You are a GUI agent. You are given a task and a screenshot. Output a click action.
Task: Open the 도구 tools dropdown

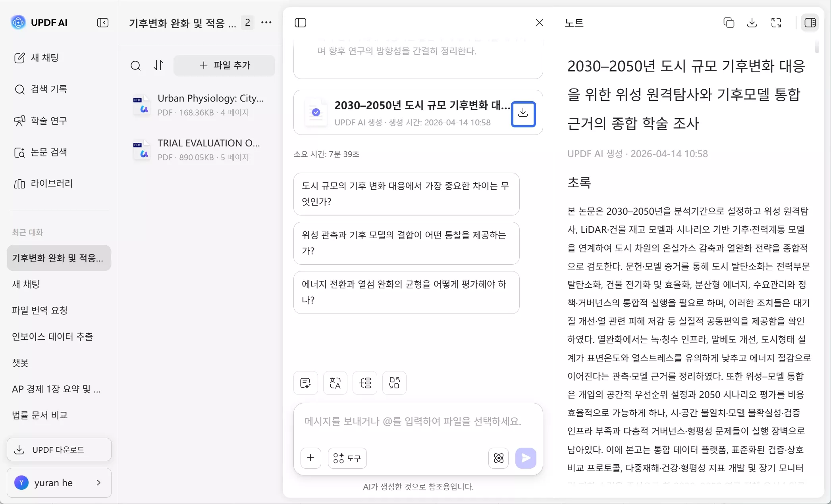coord(347,458)
